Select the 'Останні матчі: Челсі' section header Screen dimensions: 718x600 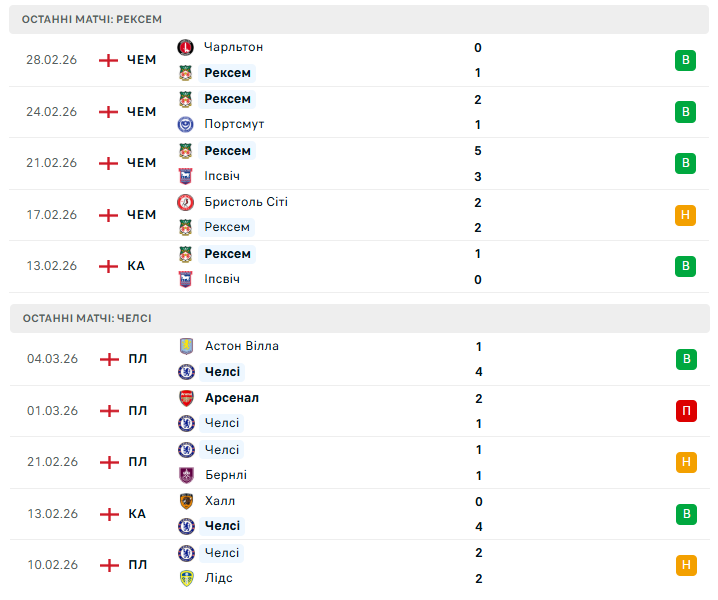[87, 318]
